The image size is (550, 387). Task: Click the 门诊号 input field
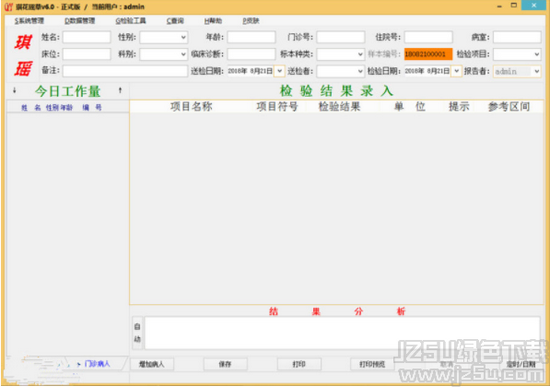341,37
